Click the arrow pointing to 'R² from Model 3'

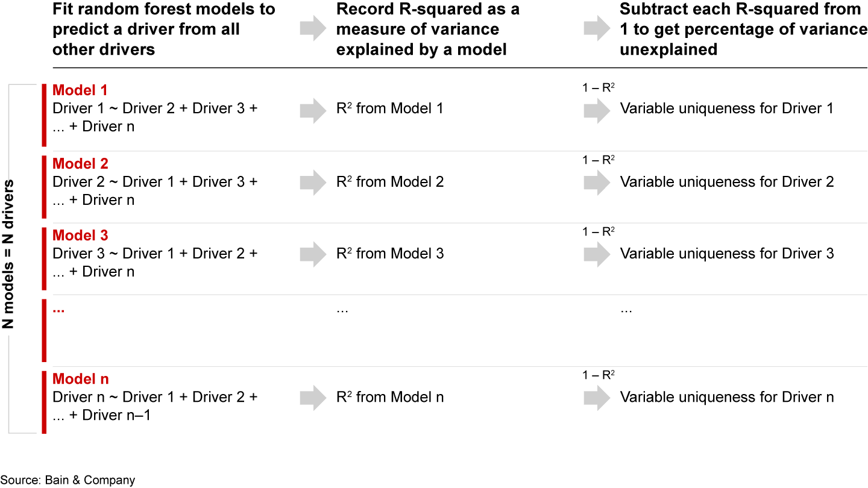point(313,254)
